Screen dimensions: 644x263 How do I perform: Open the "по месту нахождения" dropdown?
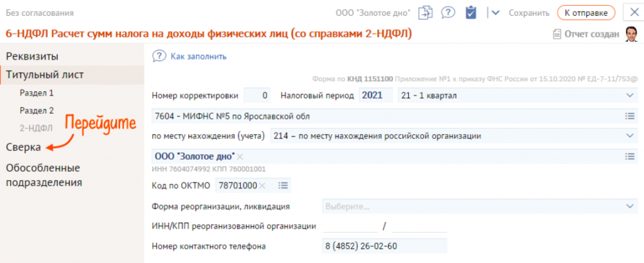630,135
